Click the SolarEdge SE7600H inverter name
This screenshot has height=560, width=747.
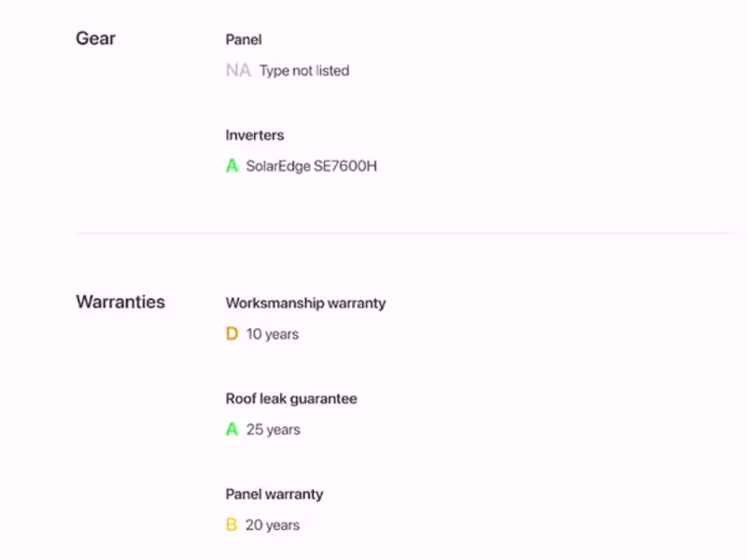click(312, 166)
